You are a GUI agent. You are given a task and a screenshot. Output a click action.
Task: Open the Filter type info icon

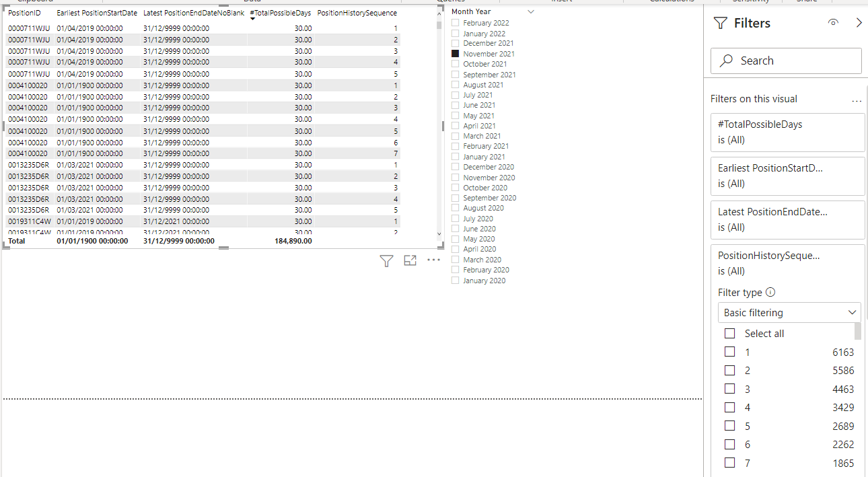771,292
